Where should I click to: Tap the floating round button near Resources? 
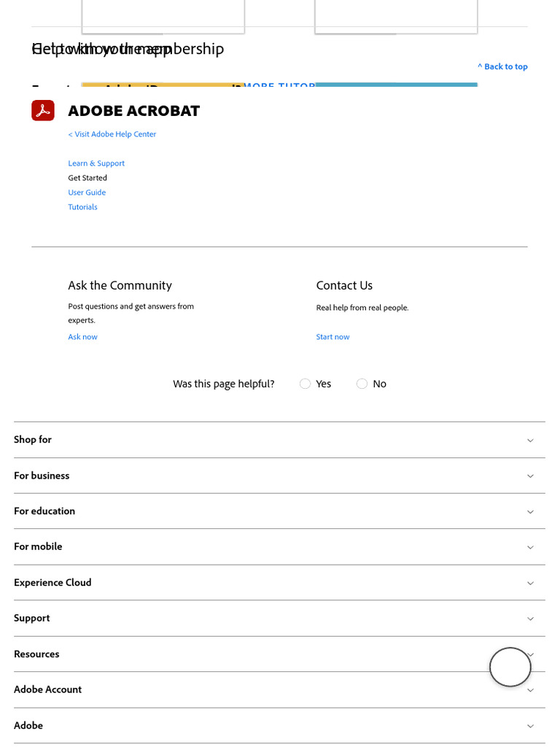(x=510, y=667)
